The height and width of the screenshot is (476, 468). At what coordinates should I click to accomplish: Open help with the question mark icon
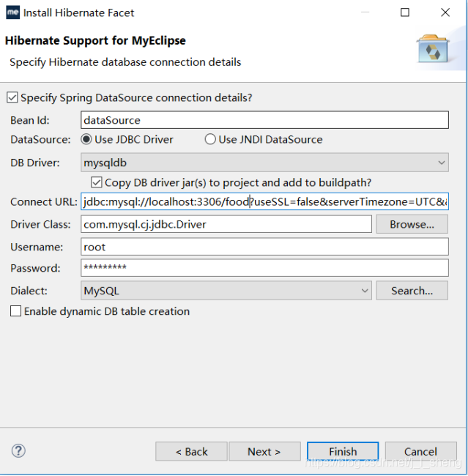click(18, 451)
